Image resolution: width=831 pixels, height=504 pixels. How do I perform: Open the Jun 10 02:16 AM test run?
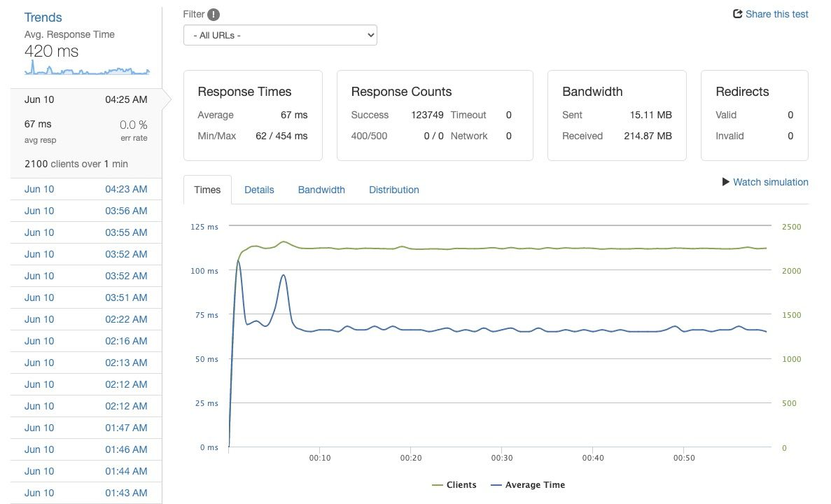click(86, 342)
